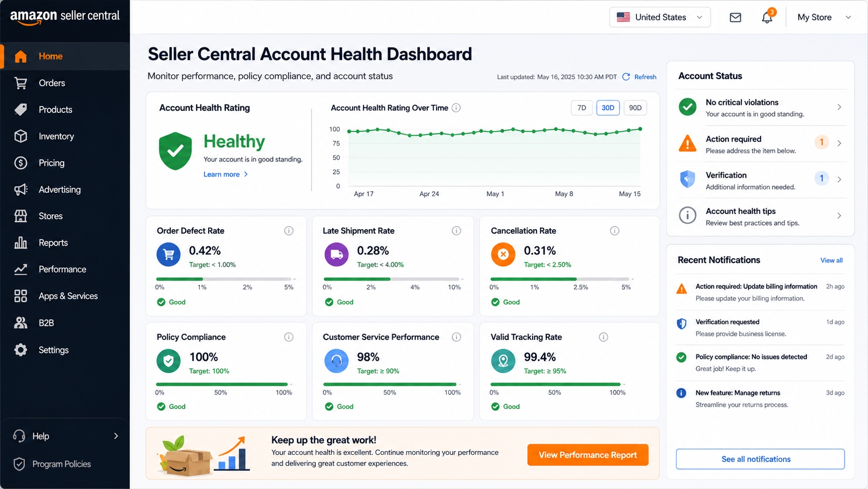Screen dimensions: 868x489
Task: Click info icon on Late Shipment Rate card
Action: click(x=456, y=231)
